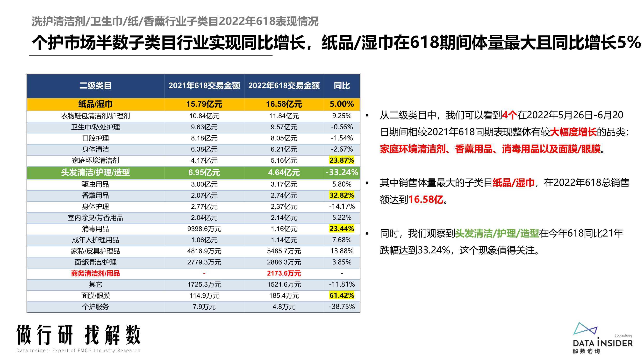Click the main headline 个护市场半数子类目

[x=336, y=42]
